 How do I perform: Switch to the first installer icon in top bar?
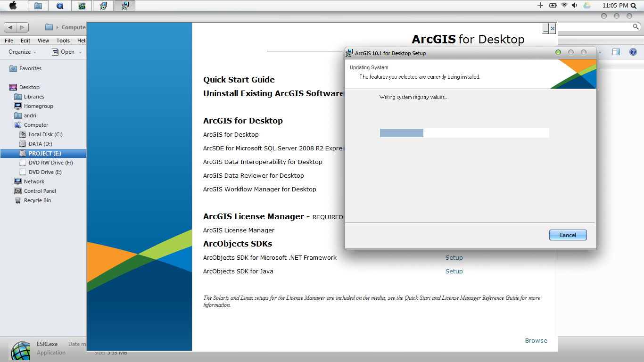[103, 6]
